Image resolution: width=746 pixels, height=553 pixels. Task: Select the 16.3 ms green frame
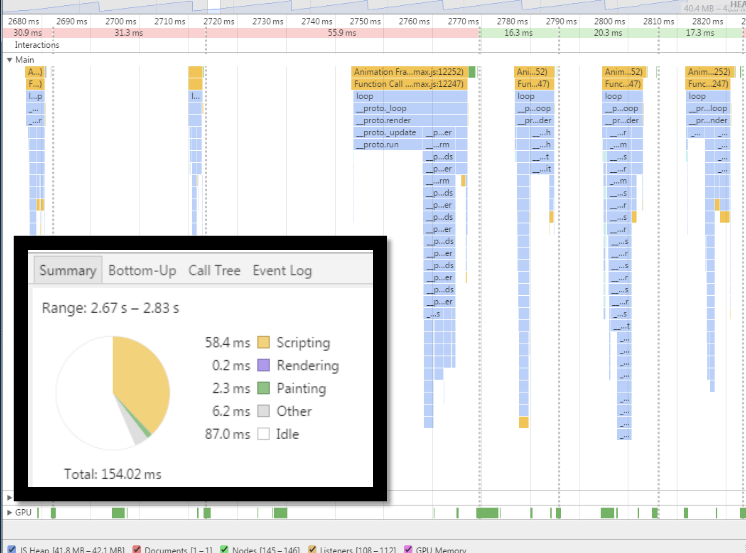coord(519,33)
